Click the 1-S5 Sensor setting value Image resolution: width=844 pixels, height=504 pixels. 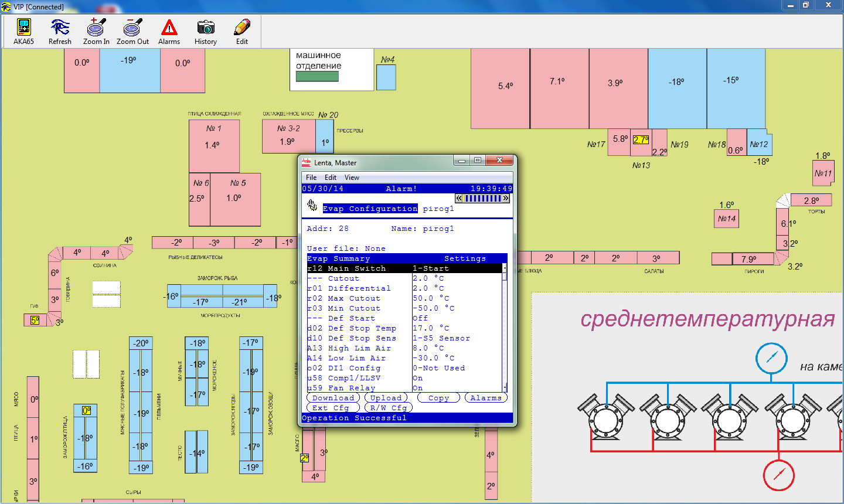[441, 338]
